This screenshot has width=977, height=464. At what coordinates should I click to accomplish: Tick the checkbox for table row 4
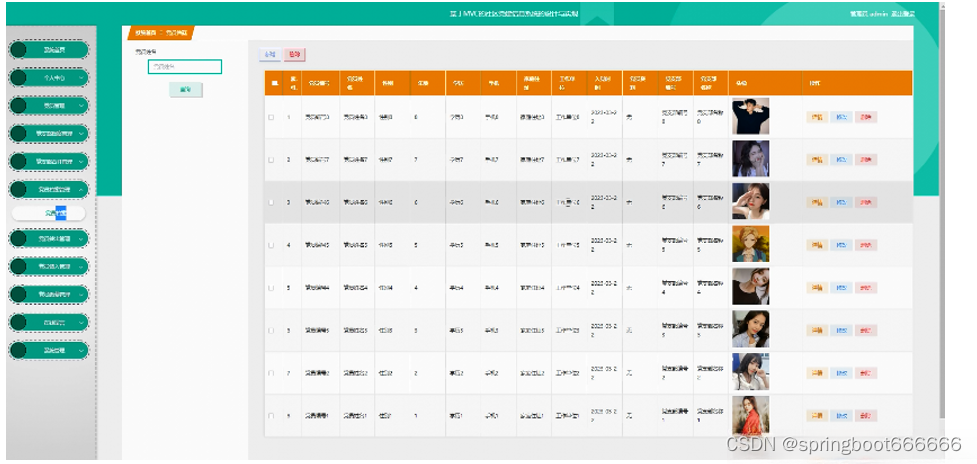[270, 245]
